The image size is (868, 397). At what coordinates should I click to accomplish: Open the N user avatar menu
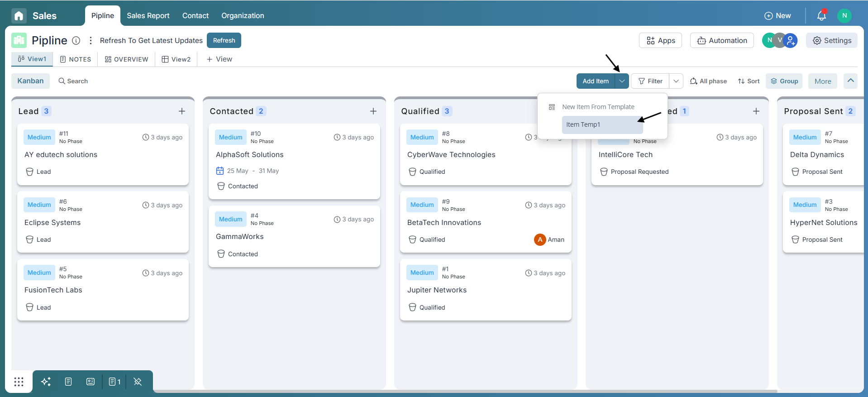click(x=844, y=15)
